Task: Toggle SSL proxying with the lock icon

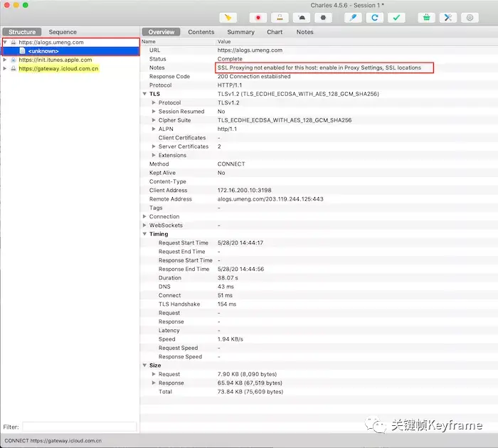Action: click(280, 18)
